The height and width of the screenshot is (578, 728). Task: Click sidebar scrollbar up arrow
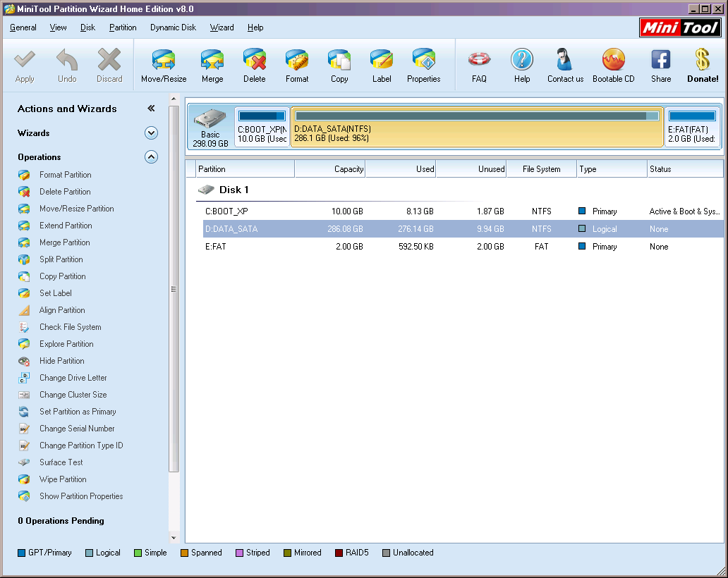[174, 99]
